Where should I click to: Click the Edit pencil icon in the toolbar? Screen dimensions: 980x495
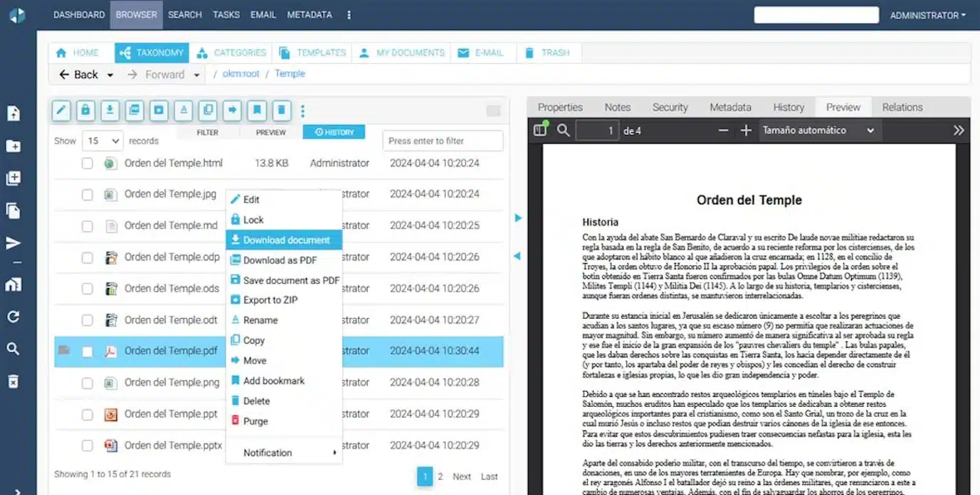coord(61,110)
